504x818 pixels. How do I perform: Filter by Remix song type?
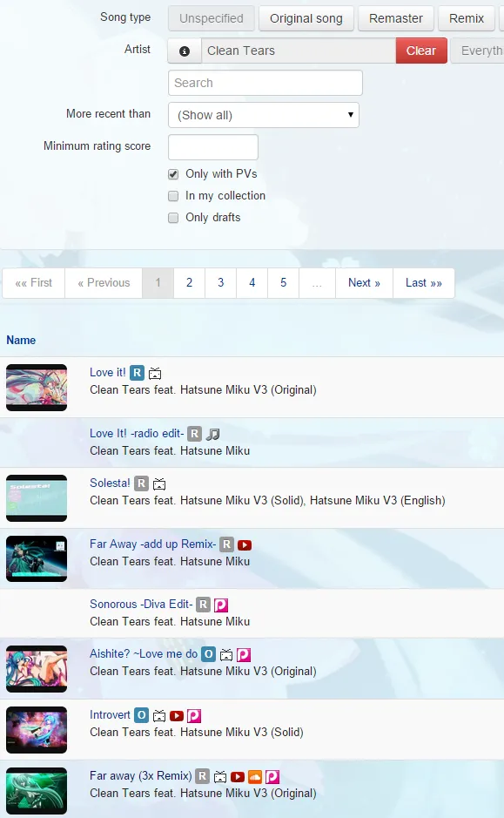467,18
